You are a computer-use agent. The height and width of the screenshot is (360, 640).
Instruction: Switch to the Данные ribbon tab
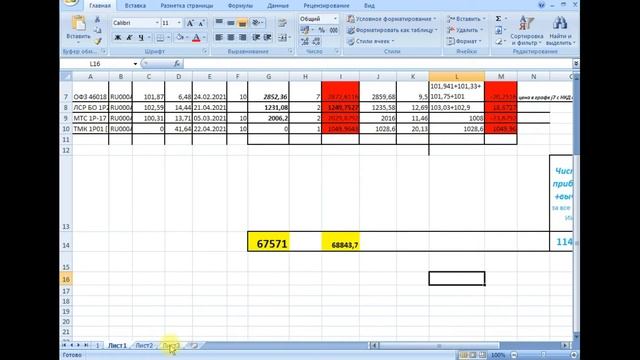tap(278, 6)
